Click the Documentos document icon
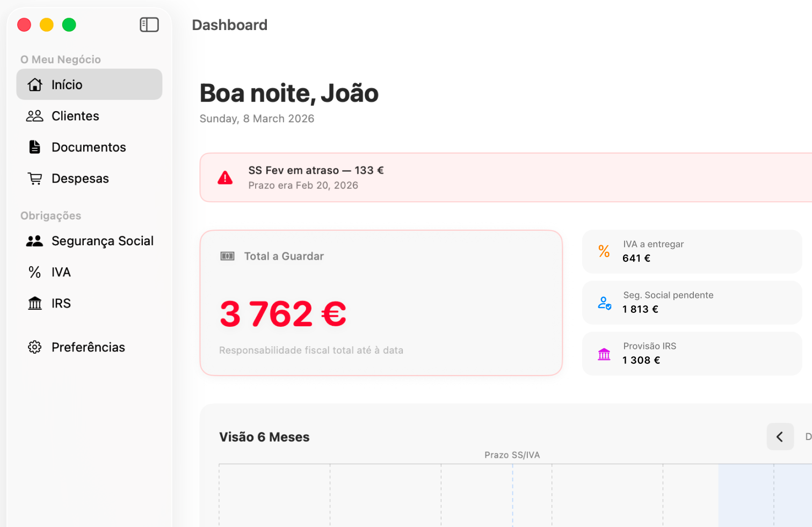The image size is (812, 527). click(x=34, y=147)
